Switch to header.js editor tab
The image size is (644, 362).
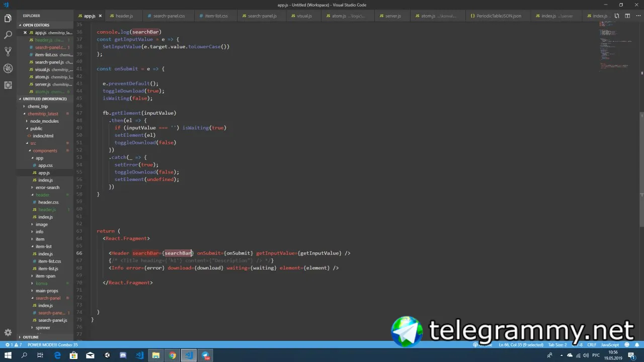click(124, 16)
